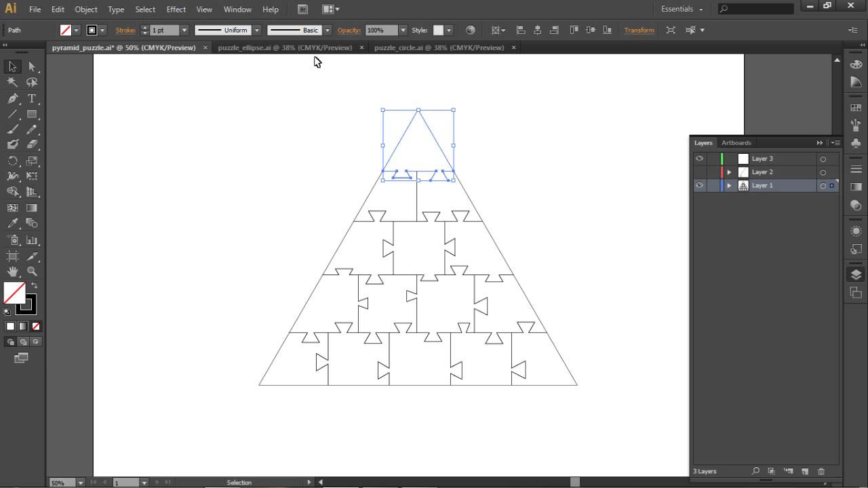868x488 pixels.
Task: Click the Fill color swatch in toolbox
Action: point(14,293)
